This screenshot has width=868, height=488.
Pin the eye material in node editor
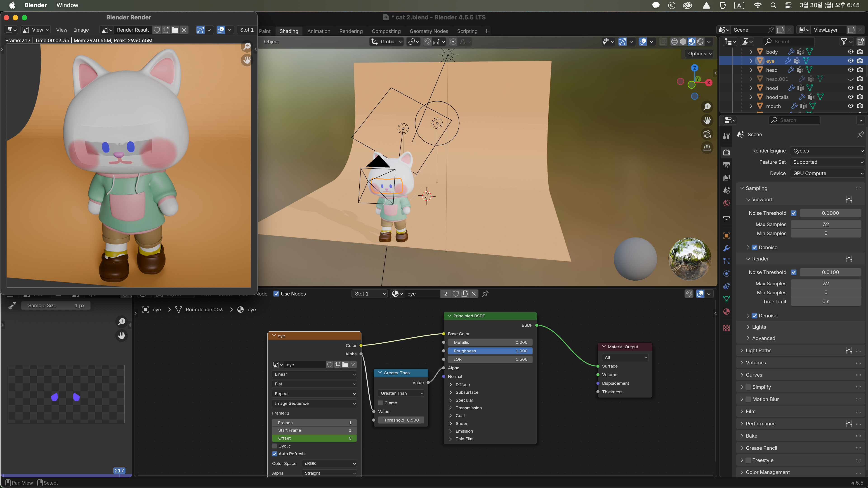(485, 294)
